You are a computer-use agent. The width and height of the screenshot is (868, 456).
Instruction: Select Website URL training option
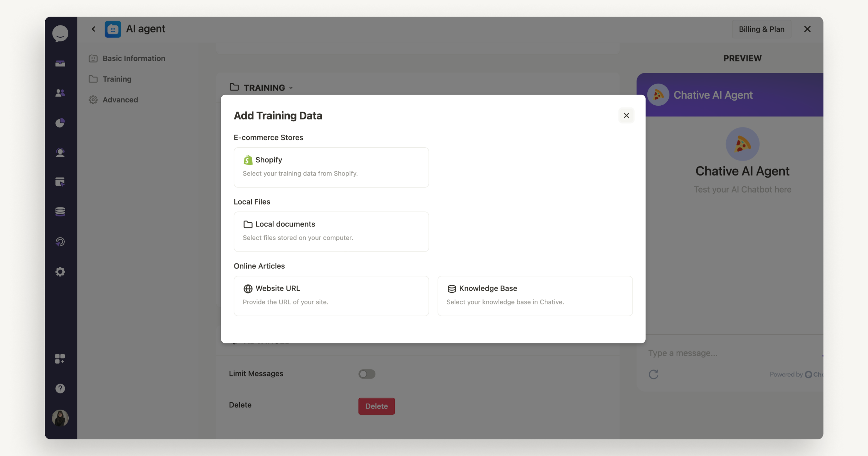[x=331, y=295]
